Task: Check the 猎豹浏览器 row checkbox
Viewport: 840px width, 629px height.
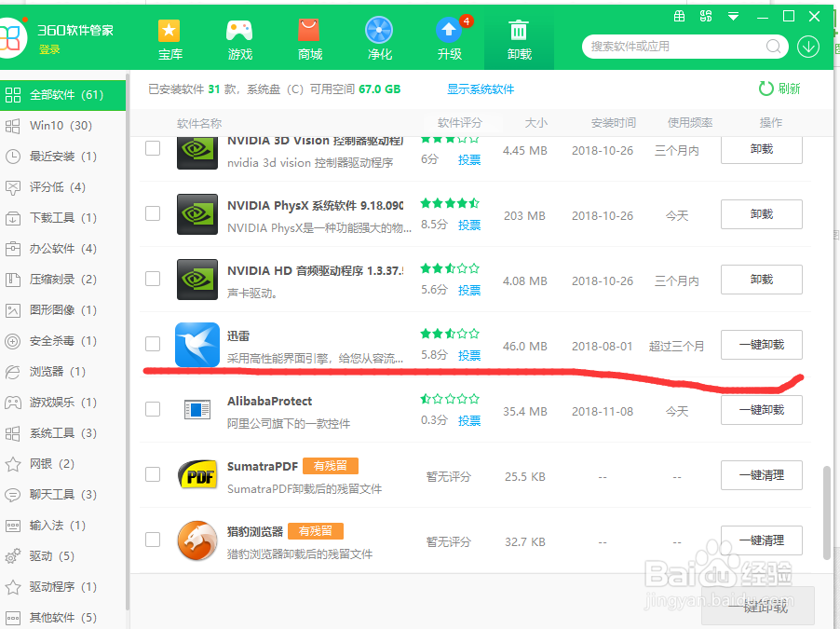Action: [153, 540]
